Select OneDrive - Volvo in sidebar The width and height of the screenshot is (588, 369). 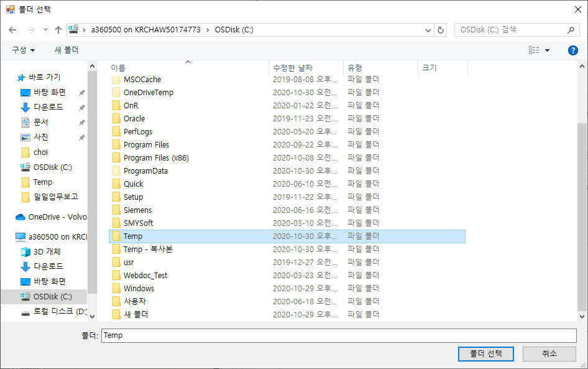point(51,217)
